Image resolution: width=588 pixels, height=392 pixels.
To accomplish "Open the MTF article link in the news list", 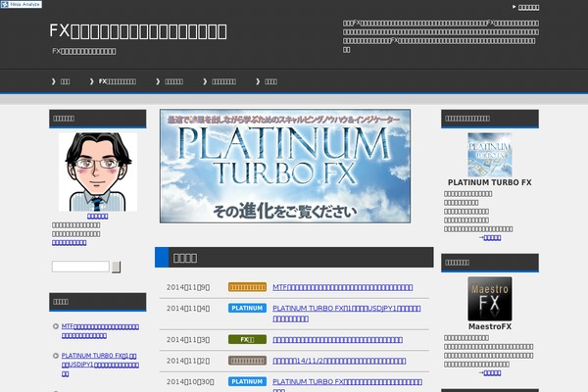I will [x=343, y=287].
